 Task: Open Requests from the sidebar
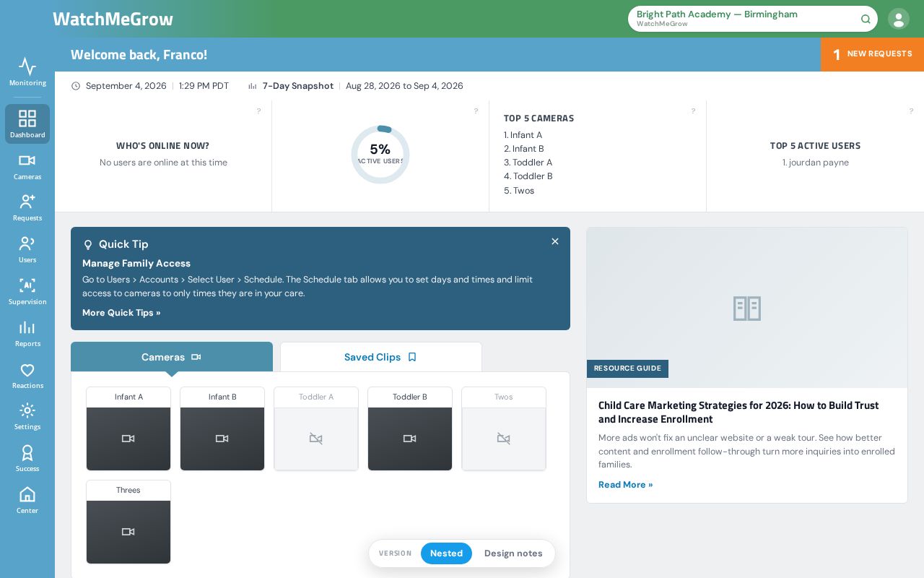pyautogui.click(x=27, y=207)
